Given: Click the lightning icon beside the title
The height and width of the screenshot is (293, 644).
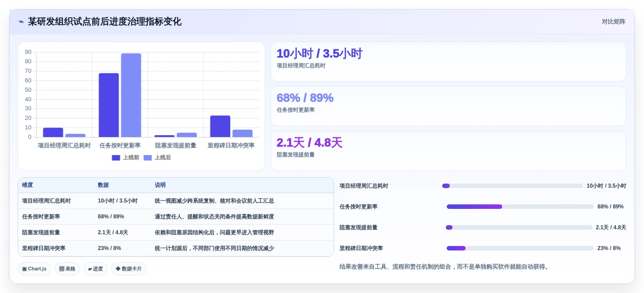Looking at the screenshot, I should (21, 22).
